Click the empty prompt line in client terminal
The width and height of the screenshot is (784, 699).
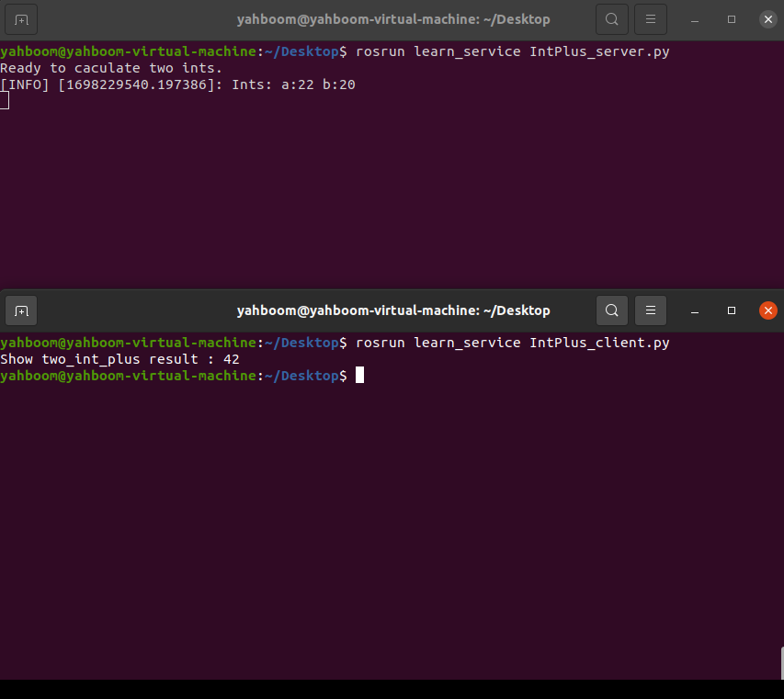point(182,376)
